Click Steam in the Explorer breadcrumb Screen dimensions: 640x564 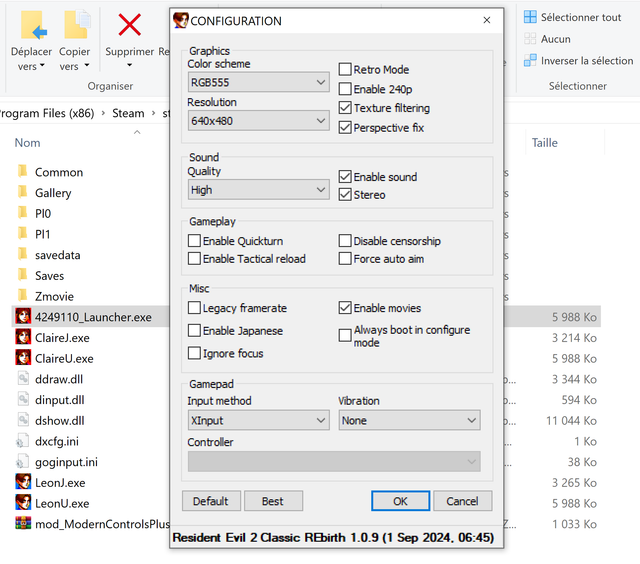coord(128,113)
